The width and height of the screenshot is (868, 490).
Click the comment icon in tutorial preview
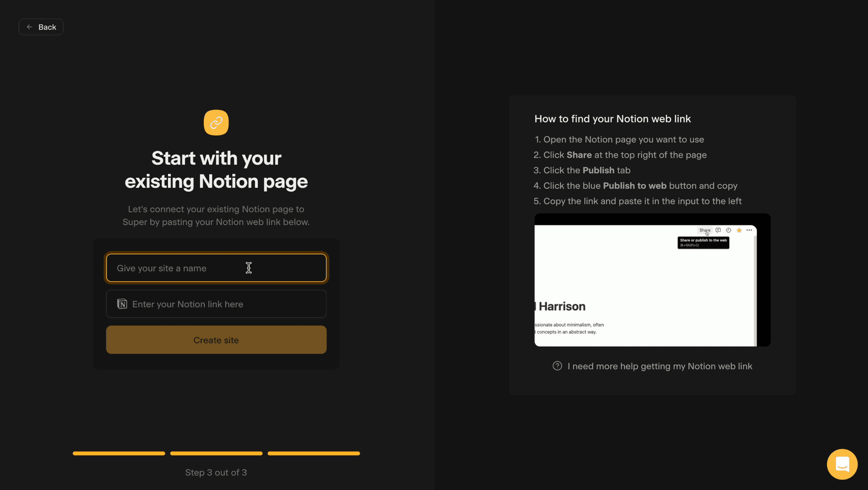(718, 230)
